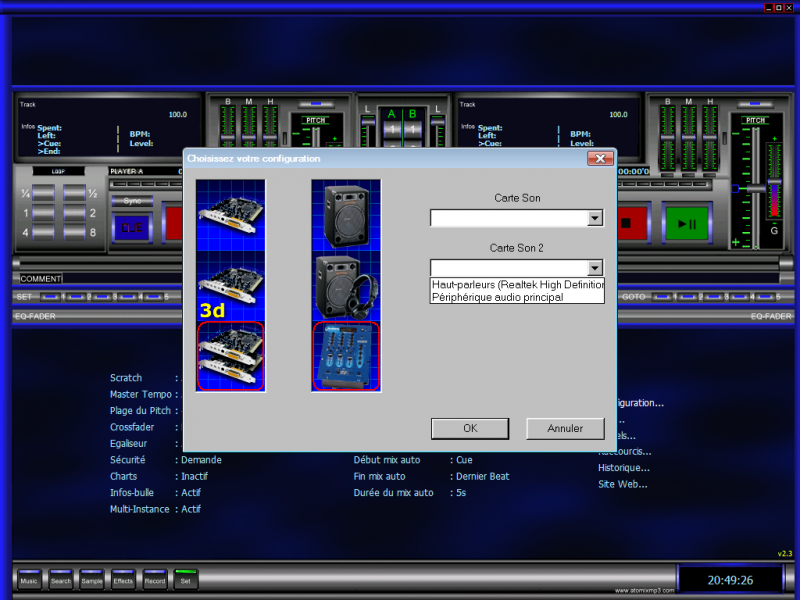800x600 pixels.
Task: Toggle the Set button with green light
Action: coord(185,579)
